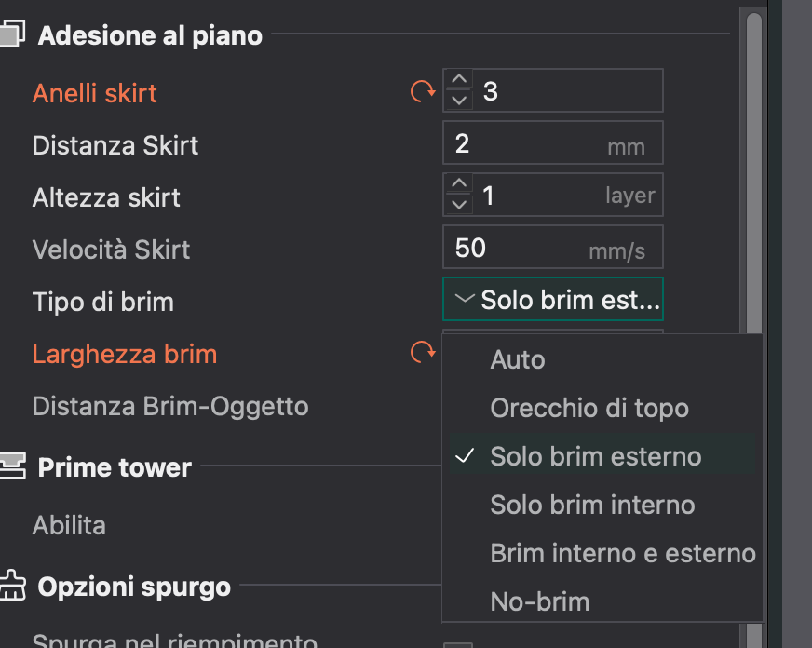Select Solo brim esterno option

(x=595, y=456)
